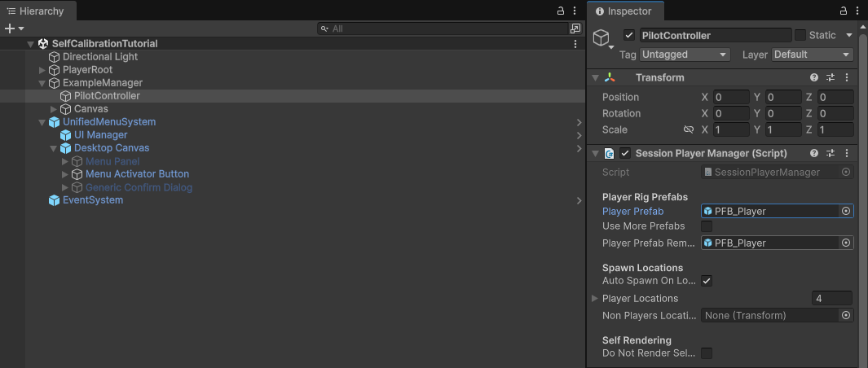
Task: Click the Player Prefab label
Action: (632, 212)
